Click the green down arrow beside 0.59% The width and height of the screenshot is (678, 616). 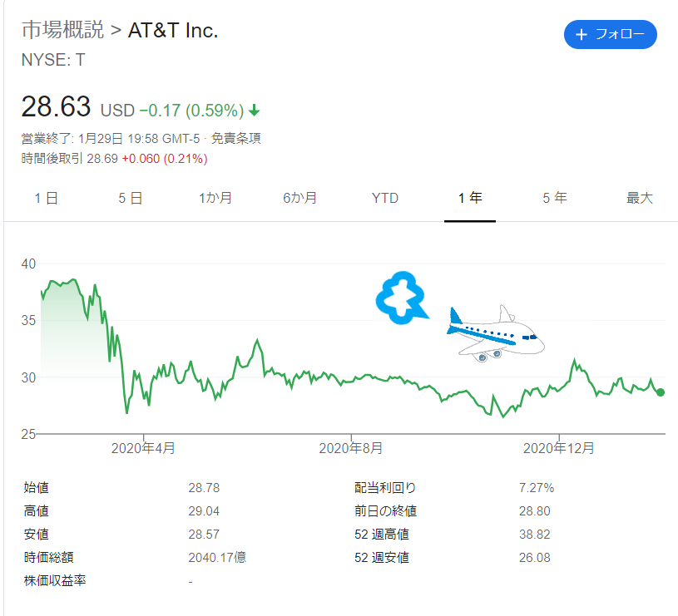tap(255, 111)
